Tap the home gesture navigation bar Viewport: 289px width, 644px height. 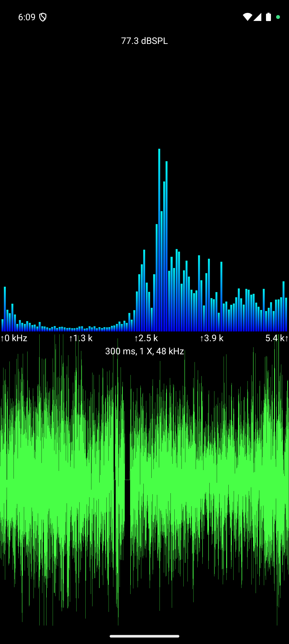coord(144,636)
